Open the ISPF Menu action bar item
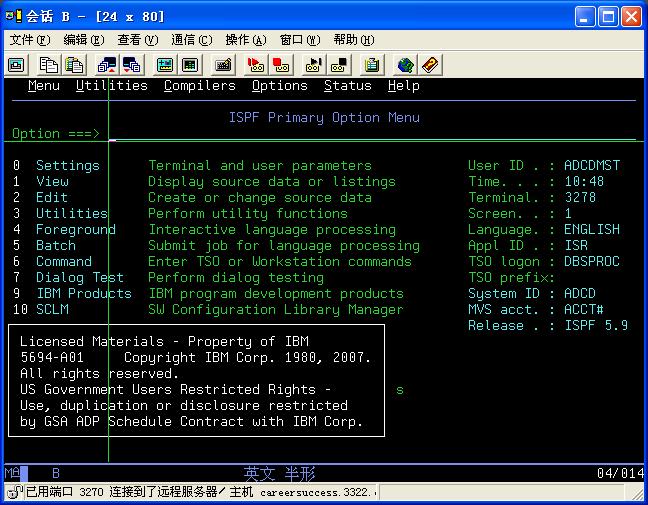The width and height of the screenshot is (648, 505). tap(44, 86)
